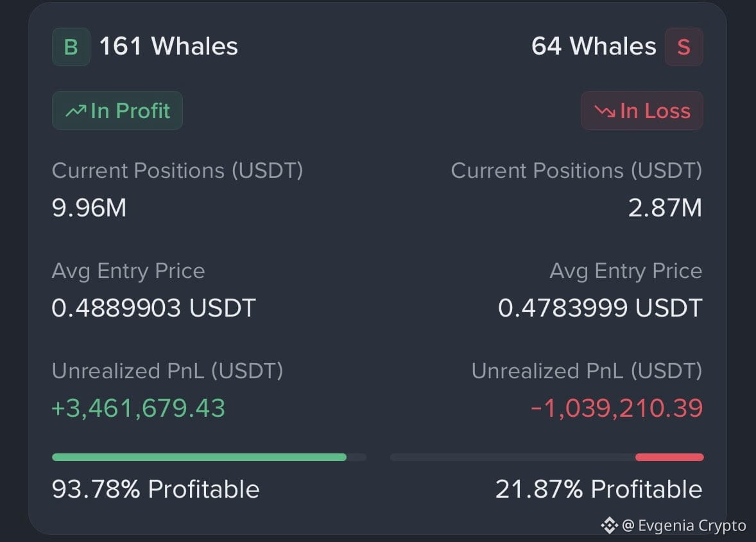
Task: Open the 64 Whales heading
Action: coord(594,46)
